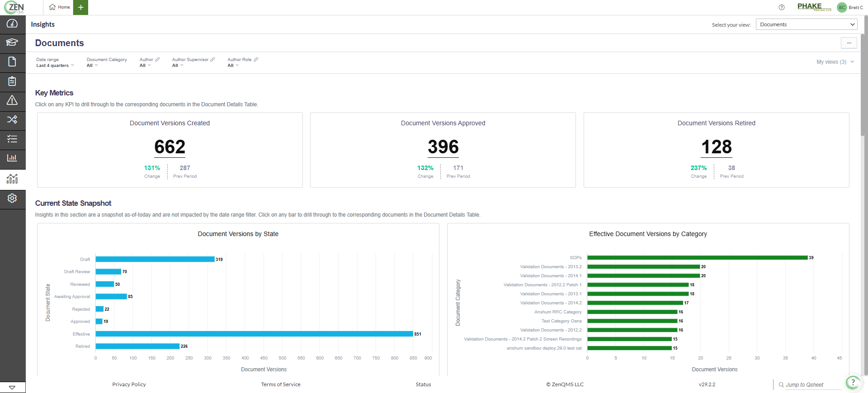Expand the My views (3) menu
The image size is (868, 393).
835,62
